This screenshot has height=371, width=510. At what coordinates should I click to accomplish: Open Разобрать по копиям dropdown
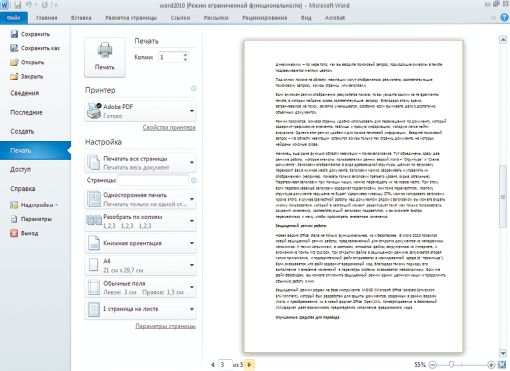[x=140, y=221]
